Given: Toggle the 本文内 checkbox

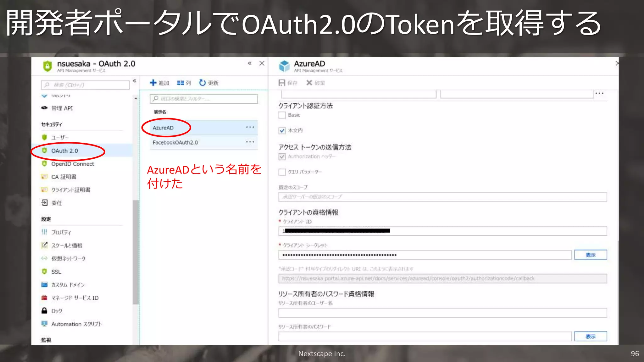Looking at the screenshot, I should click(282, 130).
